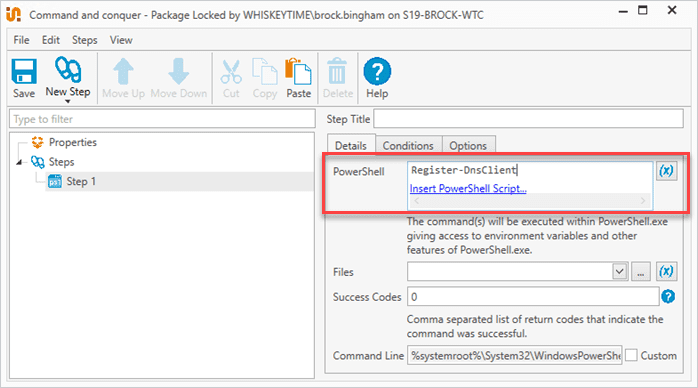The image size is (698, 388).
Task: Click the Command Line field
Action: click(x=515, y=356)
